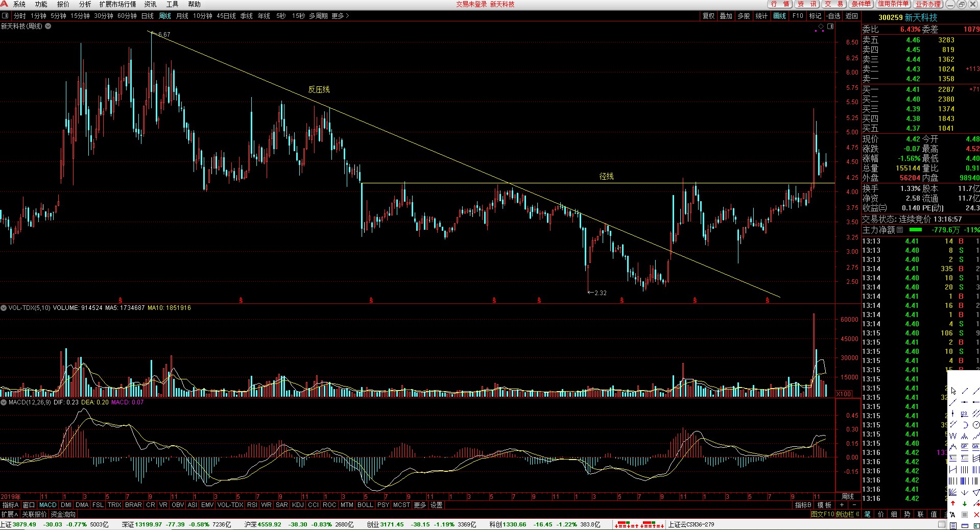Screen dimensions: 980x530
Task: Click the 返回 back button
Action: 851,16
